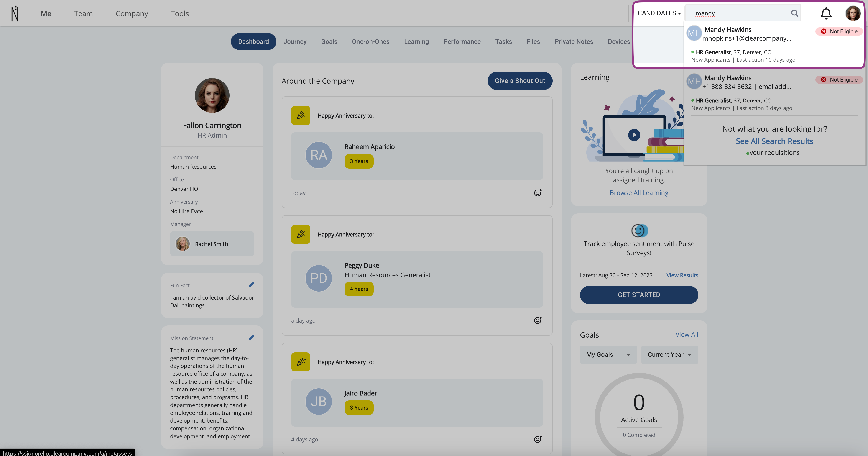
Task: Select Mandy Hawkins result with mhopkins email
Action: (774, 45)
